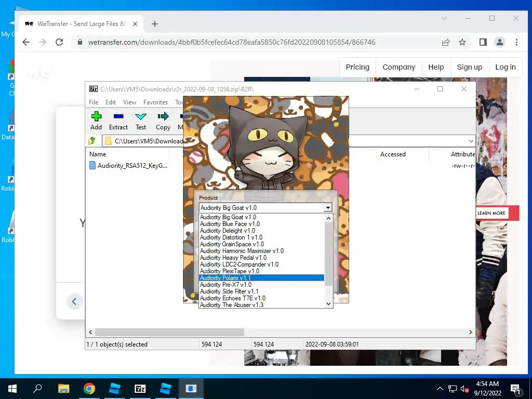Screen dimensions: 532x399
Task: Click Log in on WeTransfer
Action: click(506, 67)
